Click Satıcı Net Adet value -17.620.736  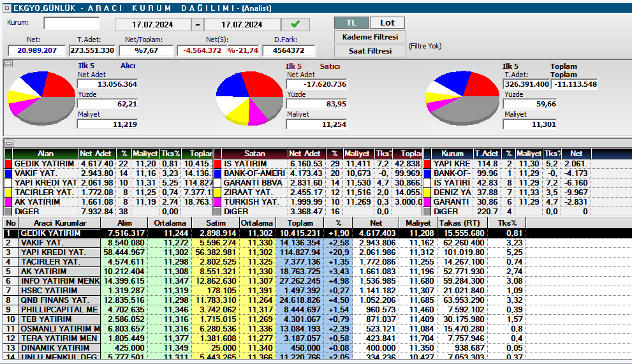click(x=316, y=84)
